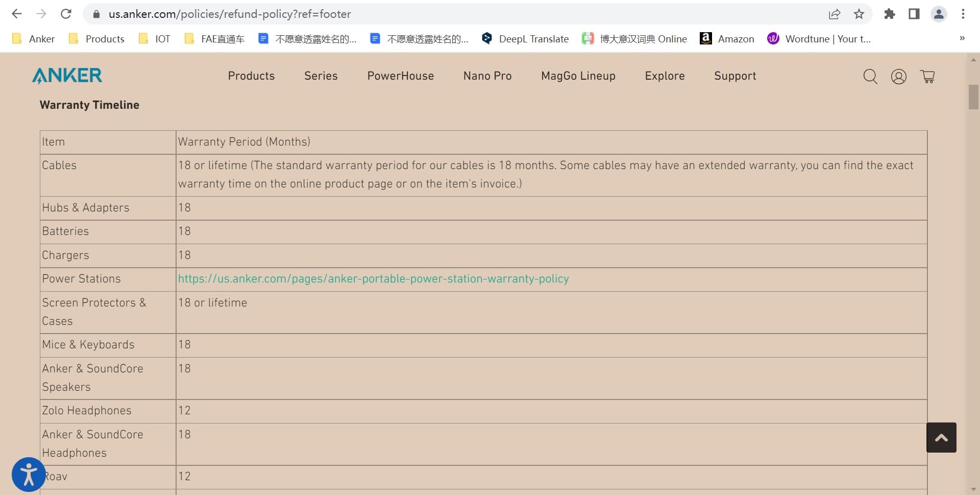Select the Screen Protectors & Cases label
Image resolution: width=980 pixels, height=495 pixels.
(94, 312)
